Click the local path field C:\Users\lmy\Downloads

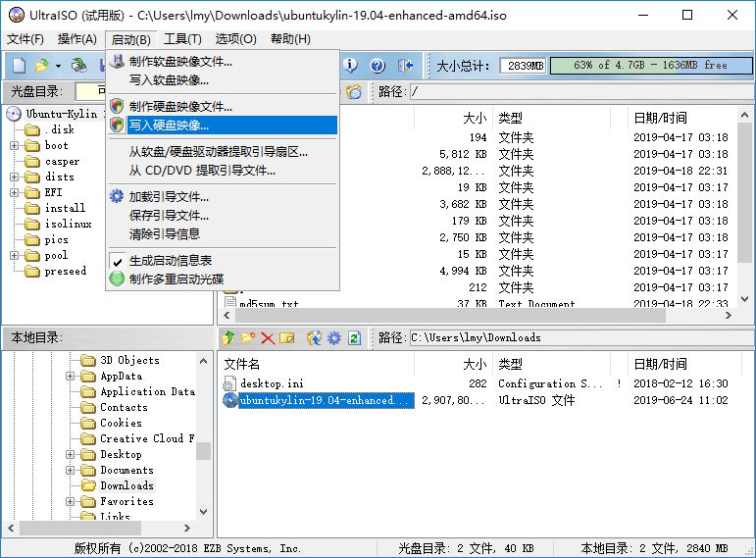click(581, 337)
